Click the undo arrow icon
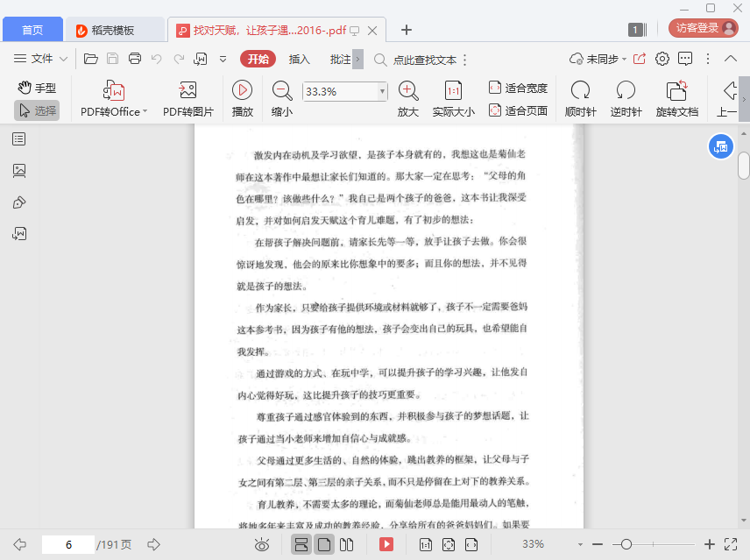Screen dimensions: 750x560 tap(157, 59)
